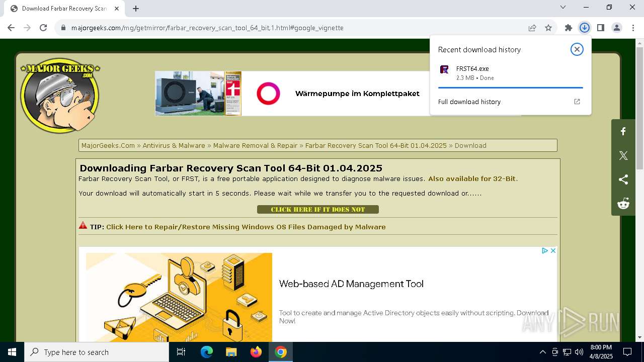This screenshot has width=644, height=362.
Task: Close the Download Farbar Recovery tab
Action: point(117,9)
